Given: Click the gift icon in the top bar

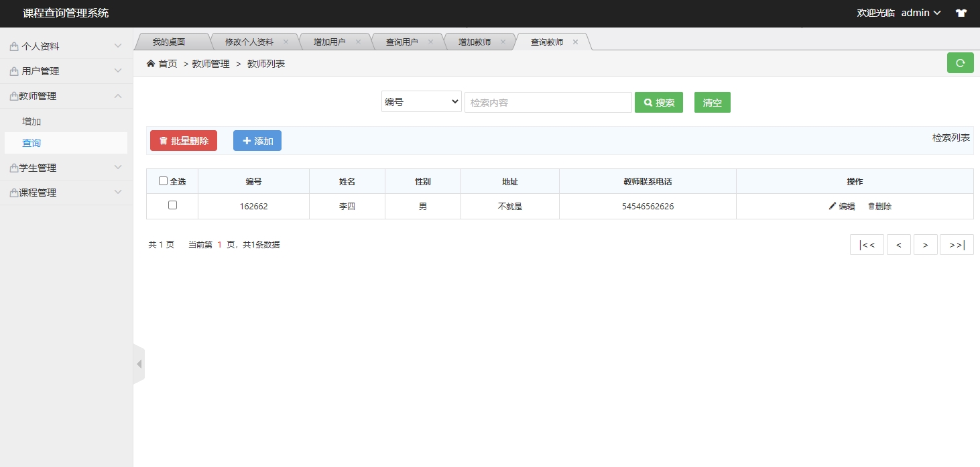Looking at the screenshot, I should [x=961, y=13].
